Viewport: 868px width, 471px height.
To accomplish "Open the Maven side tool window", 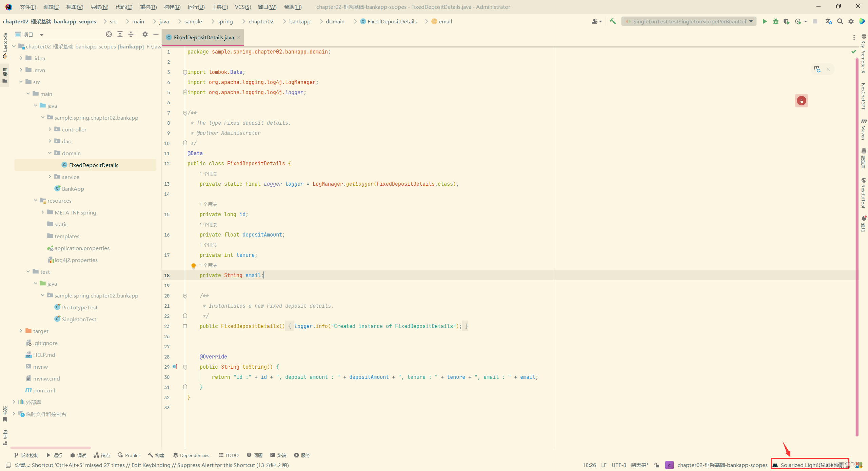I will click(863, 129).
